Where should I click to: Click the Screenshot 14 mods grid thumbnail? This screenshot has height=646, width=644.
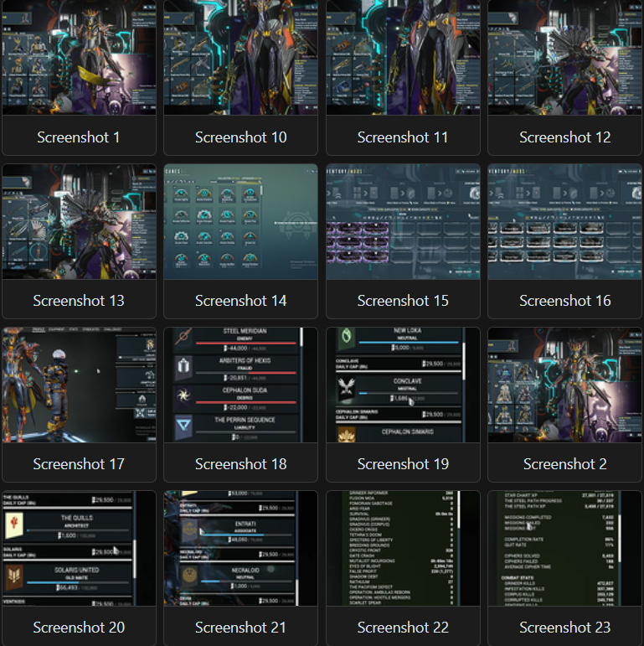(240, 221)
